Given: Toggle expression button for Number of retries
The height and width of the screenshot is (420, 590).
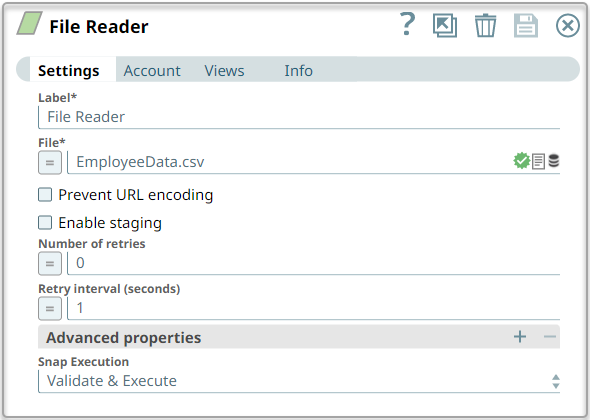Looking at the screenshot, I should tap(50, 263).
